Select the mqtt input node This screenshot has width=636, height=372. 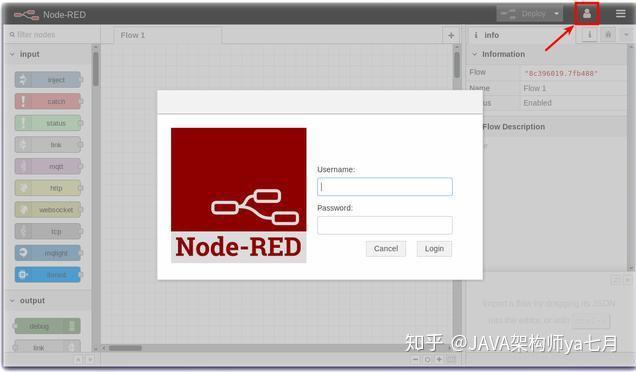48,166
